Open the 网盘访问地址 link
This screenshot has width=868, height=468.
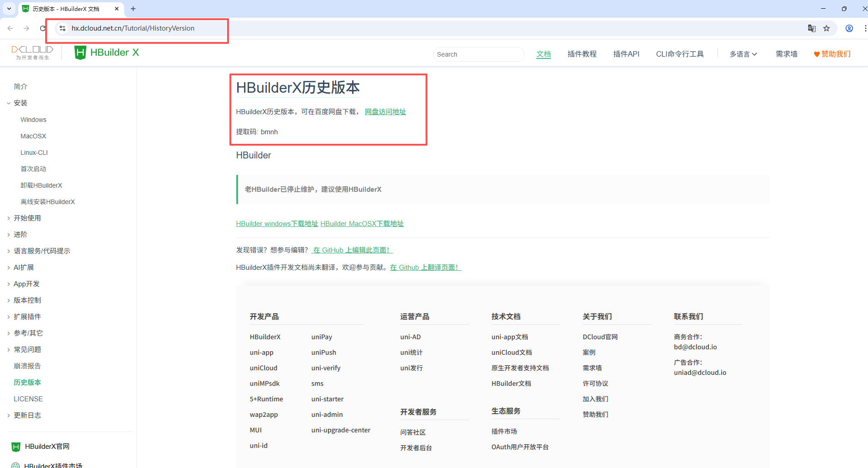point(385,112)
